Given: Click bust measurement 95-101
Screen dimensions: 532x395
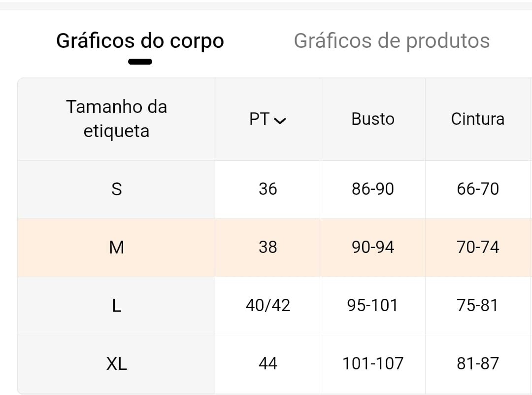Looking at the screenshot, I should (372, 305).
